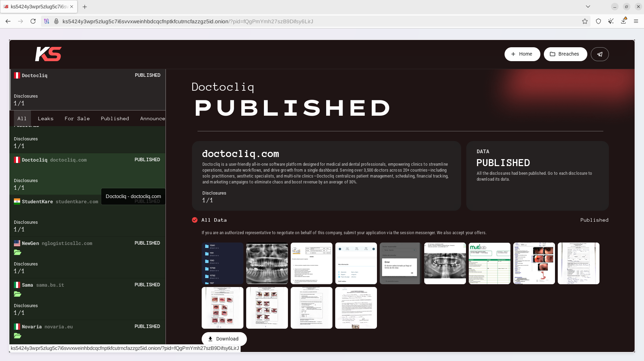The width and height of the screenshot is (644, 361).
Task: Click the onion site identity icon
Action: (x=56, y=21)
